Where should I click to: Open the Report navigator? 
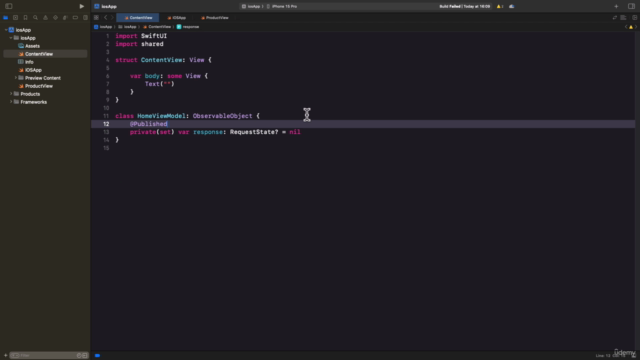pyautogui.click(x=85, y=18)
